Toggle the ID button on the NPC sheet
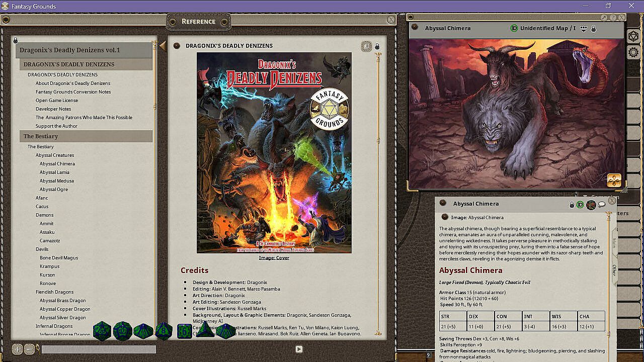The image size is (644, 362). [580, 205]
